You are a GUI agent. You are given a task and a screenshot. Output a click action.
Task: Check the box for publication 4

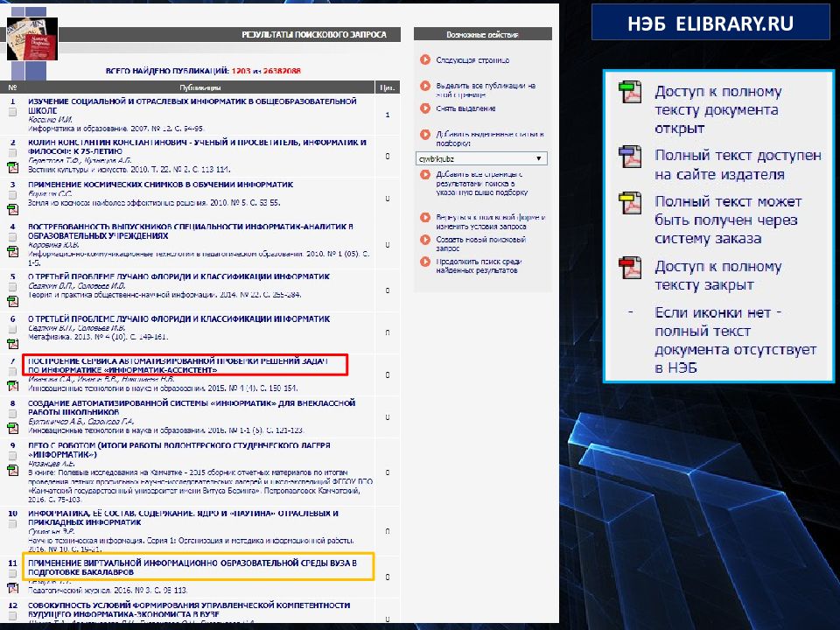coord(12,237)
